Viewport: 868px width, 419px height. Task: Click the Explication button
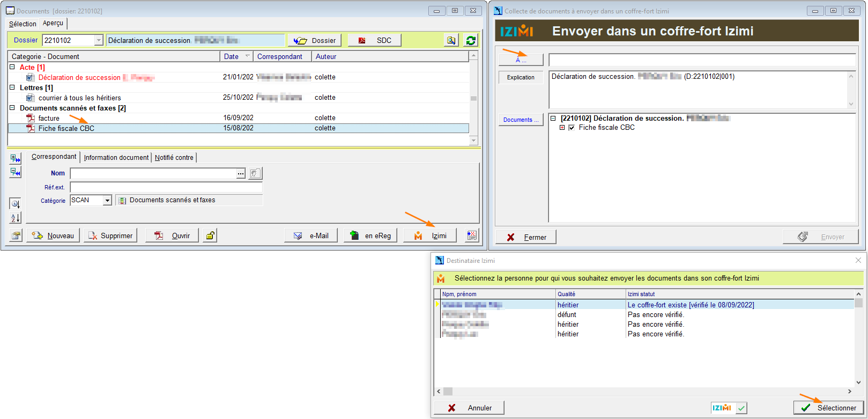coord(521,77)
